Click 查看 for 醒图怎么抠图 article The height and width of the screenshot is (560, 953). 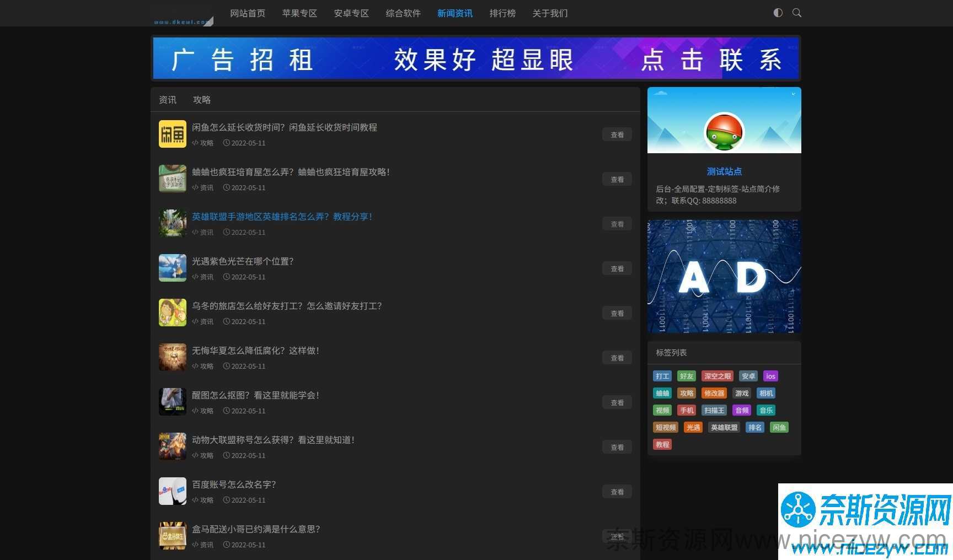(617, 402)
